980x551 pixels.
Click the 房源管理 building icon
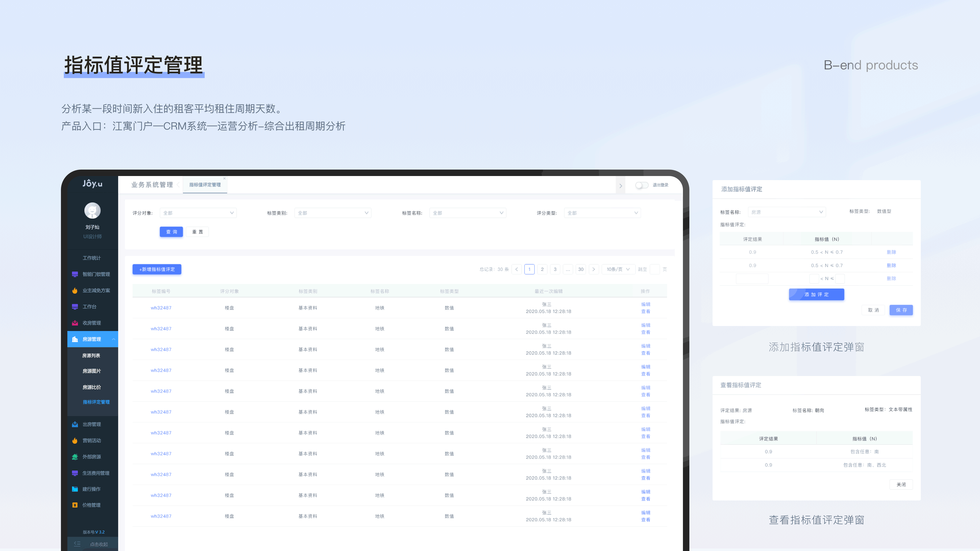pos(75,339)
